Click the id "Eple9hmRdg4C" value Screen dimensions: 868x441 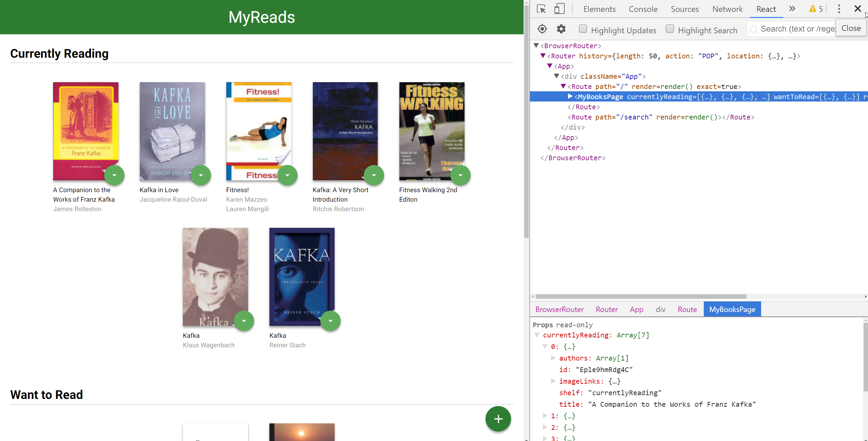click(604, 370)
